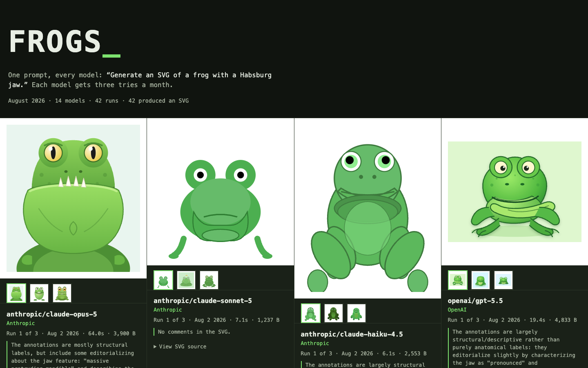Click the quoted Habsburg jaw prompt text

[x=140, y=80]
